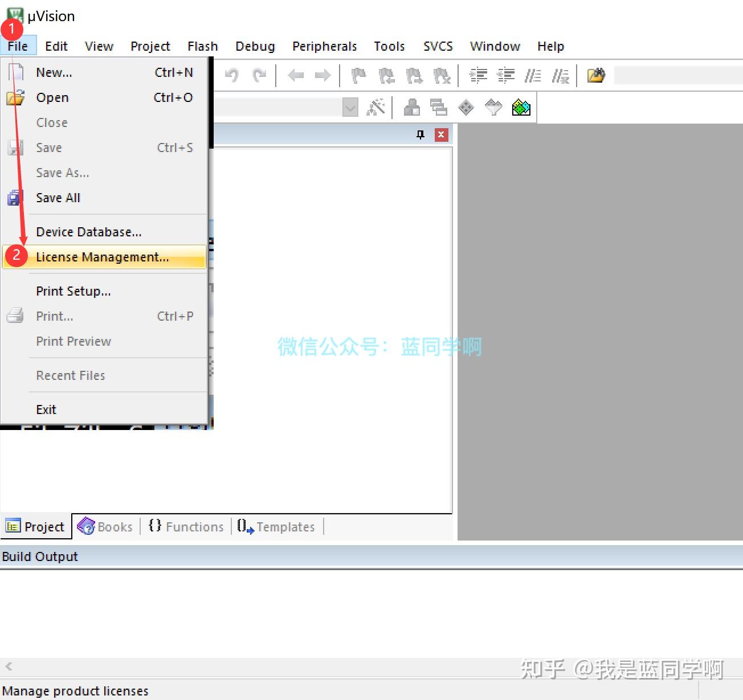Open the Project menu
The height and width of the screenshot is (700, 743).
[x=150, y=46]
